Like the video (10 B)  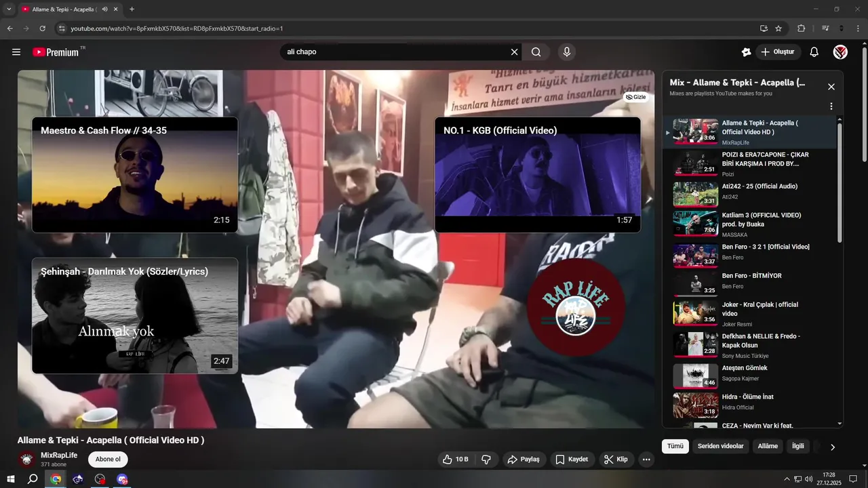click(x=456, y=459)
